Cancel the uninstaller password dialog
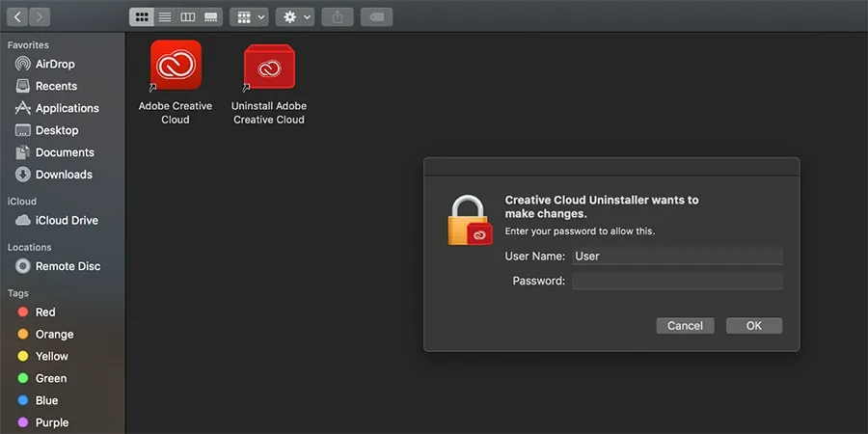The height and width of the screenshot is (434, 868). (x=686, y=326)
